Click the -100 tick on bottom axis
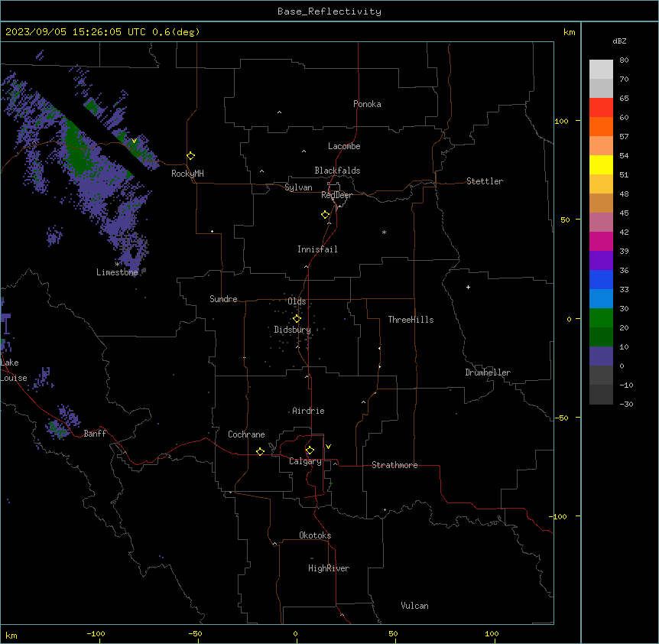Image resolution: width=659 pixels, height=644 pixels. click(96, 633)
